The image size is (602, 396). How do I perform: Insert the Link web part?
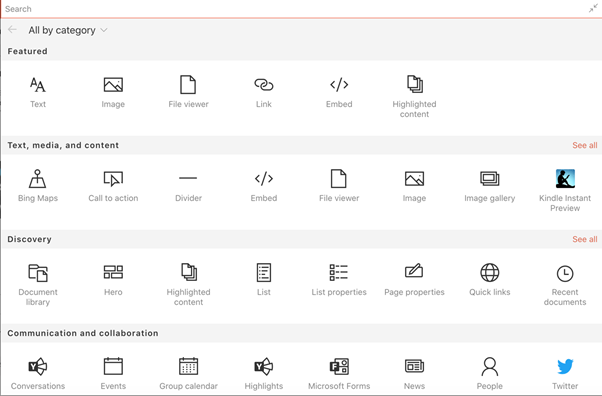coord(264,93)
